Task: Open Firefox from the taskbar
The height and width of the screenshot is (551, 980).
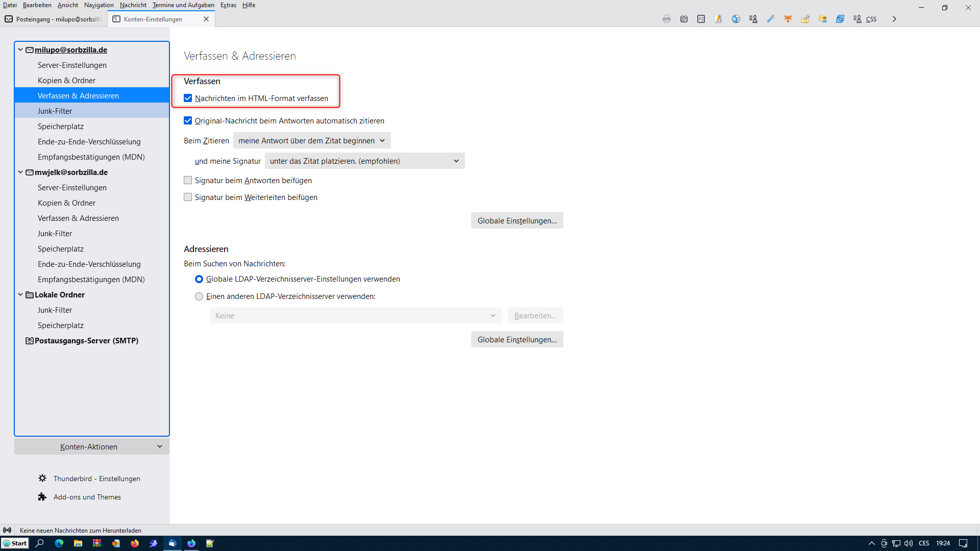Action: pyautogui.click(x=135, y=543)
